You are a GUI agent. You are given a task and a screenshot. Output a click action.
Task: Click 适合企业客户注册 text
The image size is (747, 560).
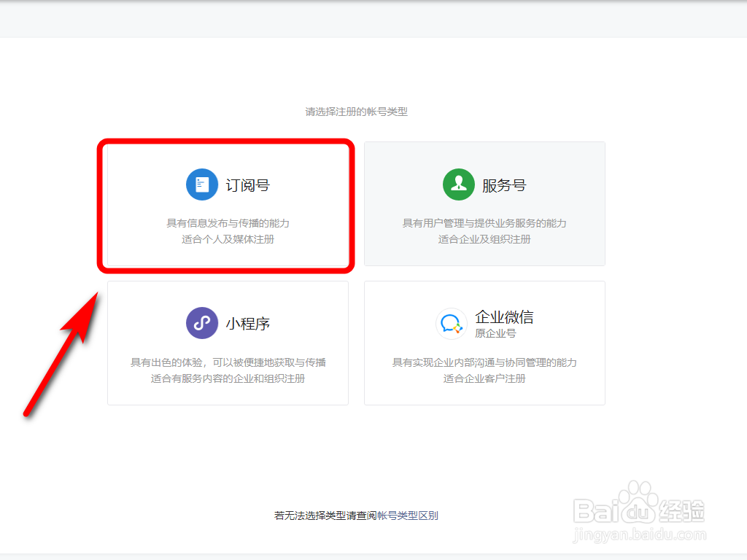click(x=484, y=378)
